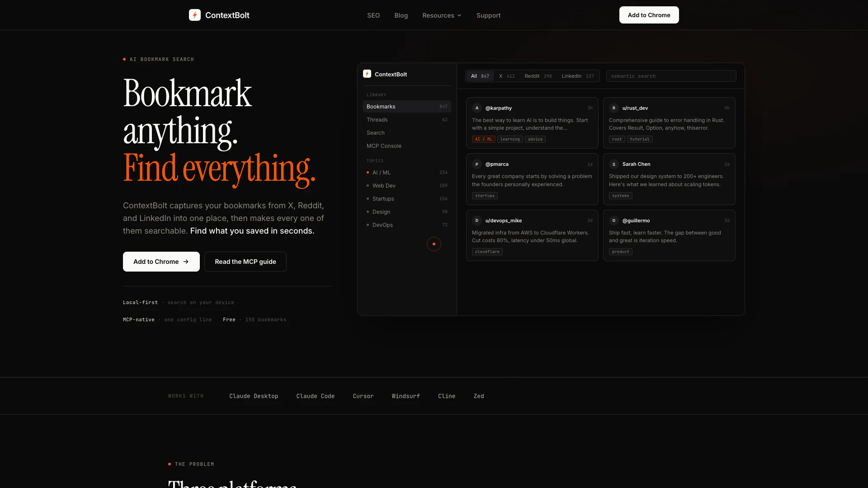Screen dimensions: 868x488
Task: Select the All 847 filter tab
Action: 480,76
